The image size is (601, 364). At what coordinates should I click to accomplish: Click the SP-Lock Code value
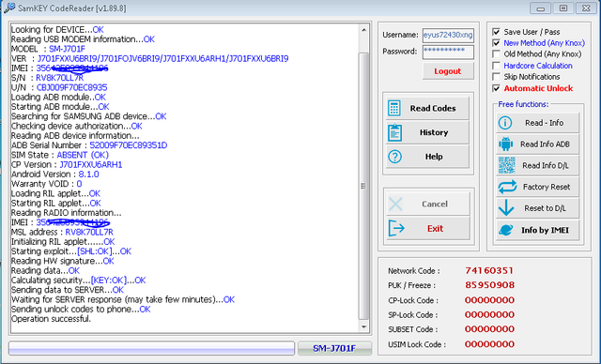489,314
